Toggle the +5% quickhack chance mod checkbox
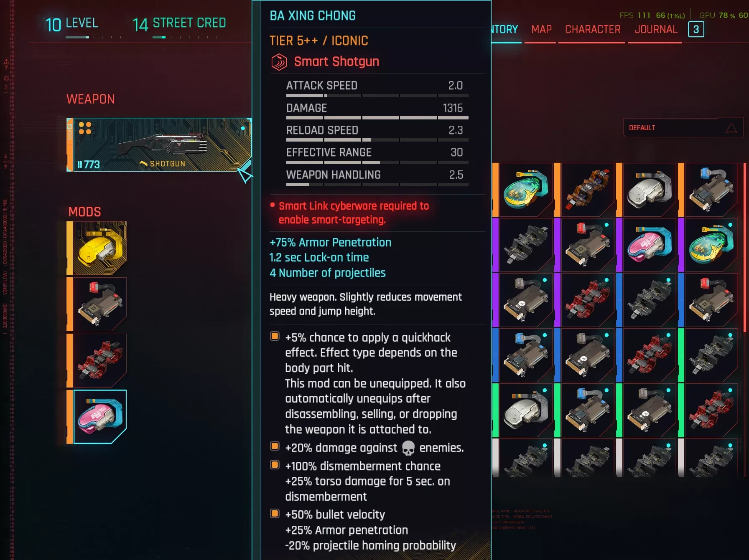The image size is (749, 560). click(275, 336)
